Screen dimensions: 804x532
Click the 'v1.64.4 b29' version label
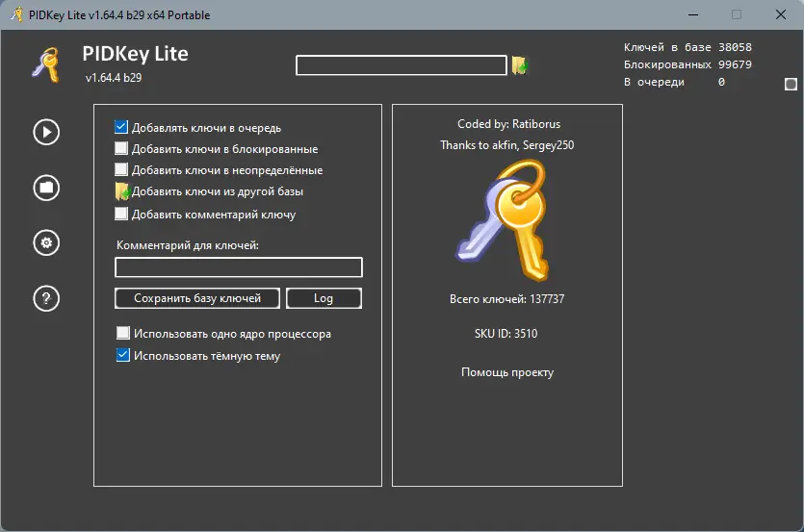(114, 78)
